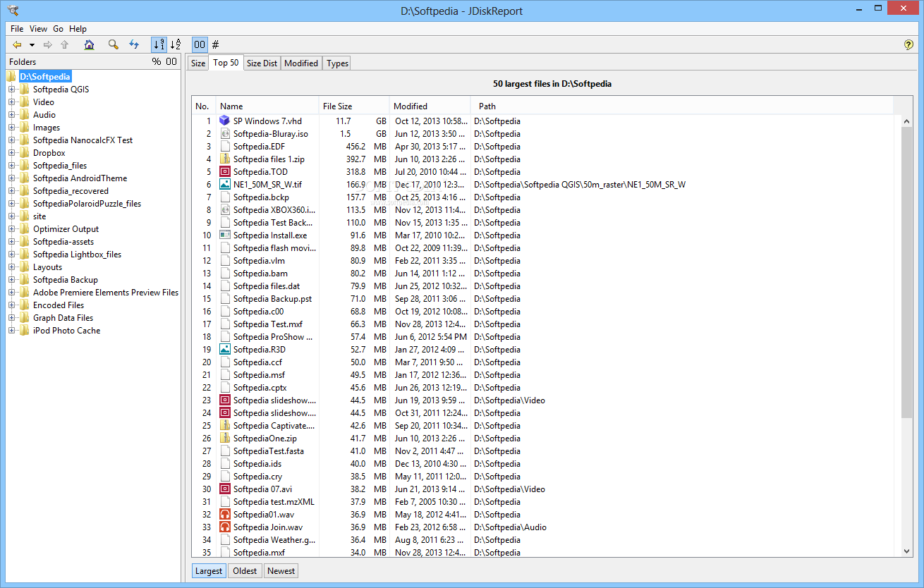924x588 pixels.
Task: Select Graph Data Files folder
Action: [x=63, y=318]
